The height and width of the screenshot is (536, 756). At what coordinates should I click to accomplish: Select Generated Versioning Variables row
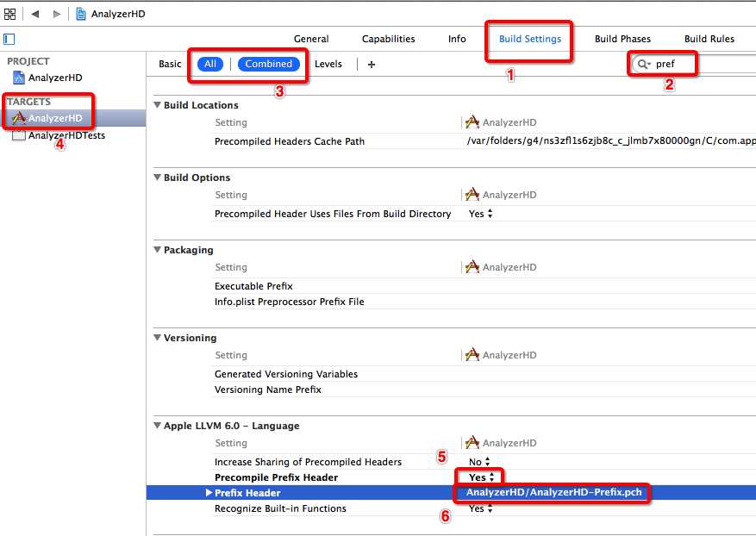coord(286,374)
